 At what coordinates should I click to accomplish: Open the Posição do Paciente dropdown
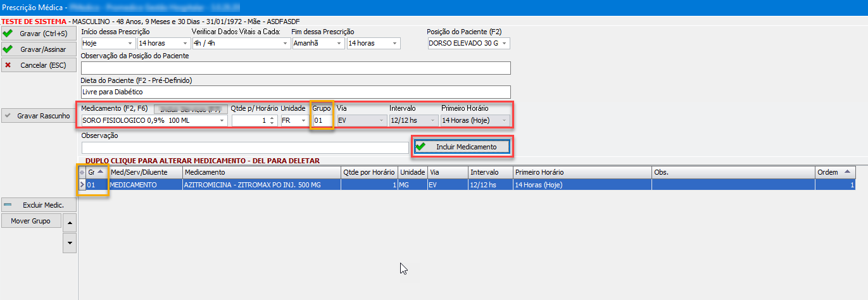pyautogui.click(x=505, y=43)
